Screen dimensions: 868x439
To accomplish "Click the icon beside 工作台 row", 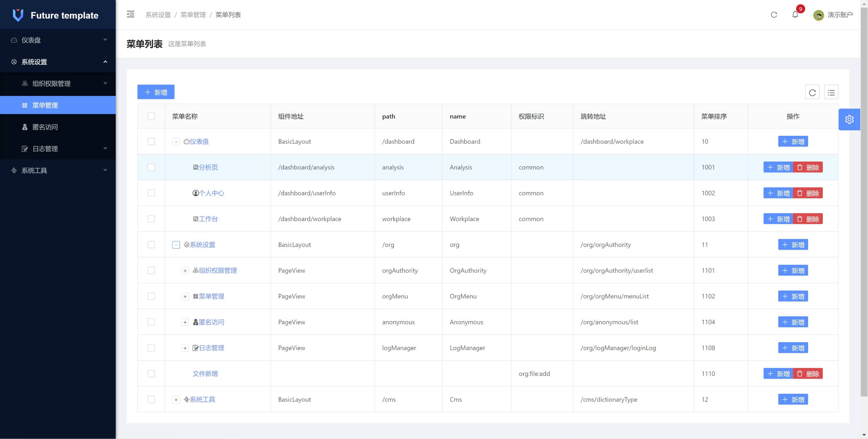I will [x=196, y=219].
